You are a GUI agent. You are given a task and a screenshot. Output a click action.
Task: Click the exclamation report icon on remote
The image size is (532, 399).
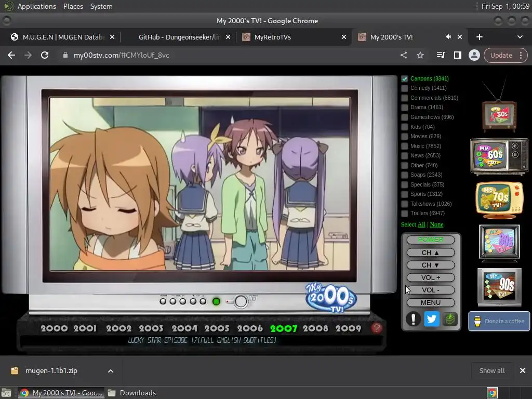click(413, 319)
